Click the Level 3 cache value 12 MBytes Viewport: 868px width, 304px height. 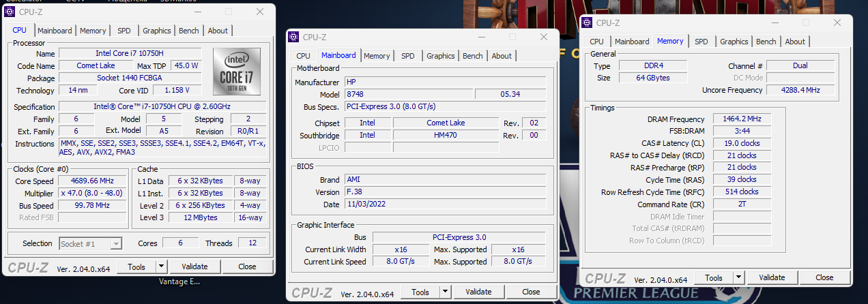coord(200,217)
